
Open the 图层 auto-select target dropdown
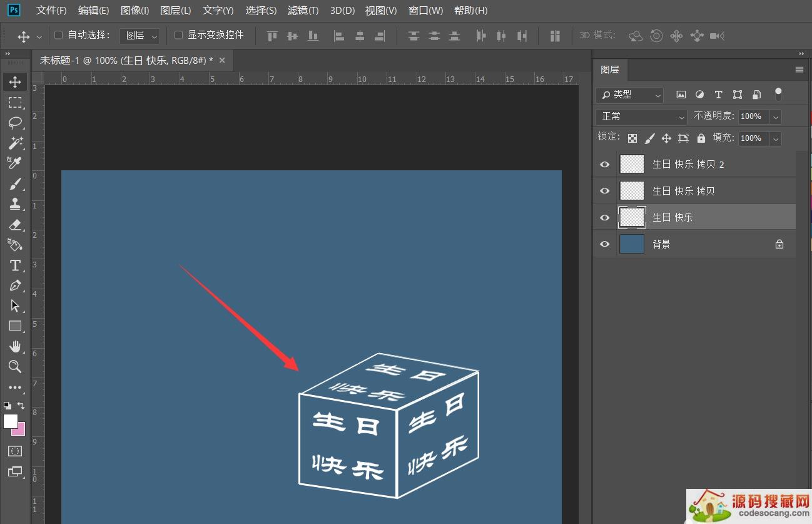pyautogui.click(x=140, y=36)
